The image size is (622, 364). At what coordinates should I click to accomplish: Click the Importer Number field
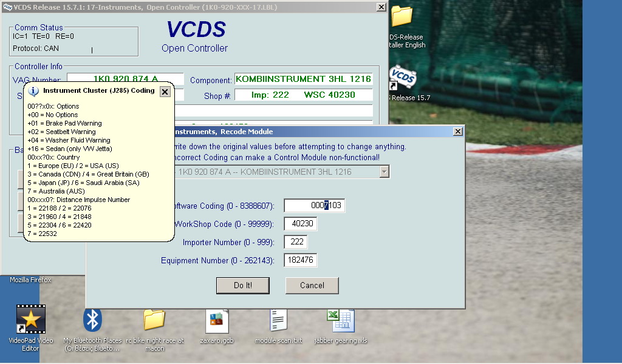pos(296,242)
